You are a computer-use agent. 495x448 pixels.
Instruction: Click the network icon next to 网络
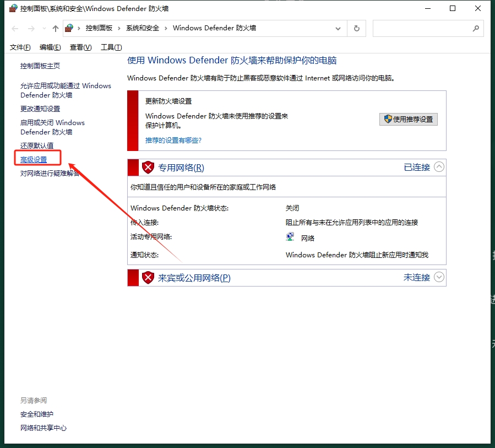[290, 236]
